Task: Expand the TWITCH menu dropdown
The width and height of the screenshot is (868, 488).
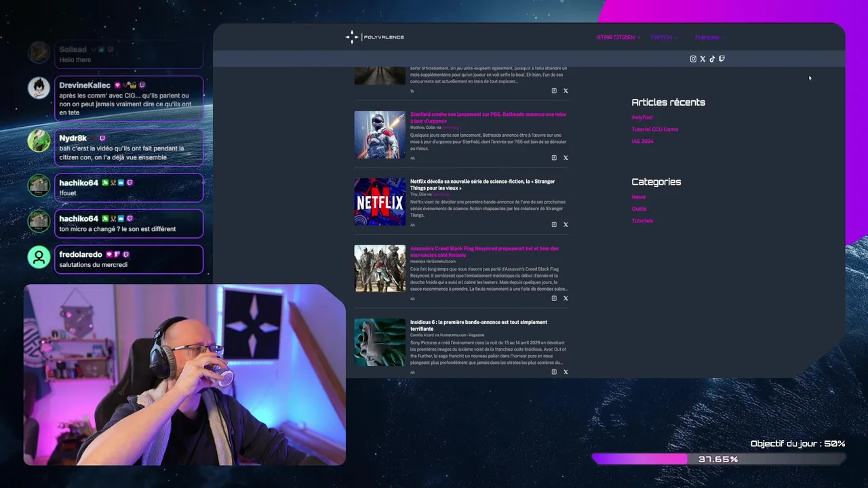Action: pyautogui.click(x=663, y=37)
